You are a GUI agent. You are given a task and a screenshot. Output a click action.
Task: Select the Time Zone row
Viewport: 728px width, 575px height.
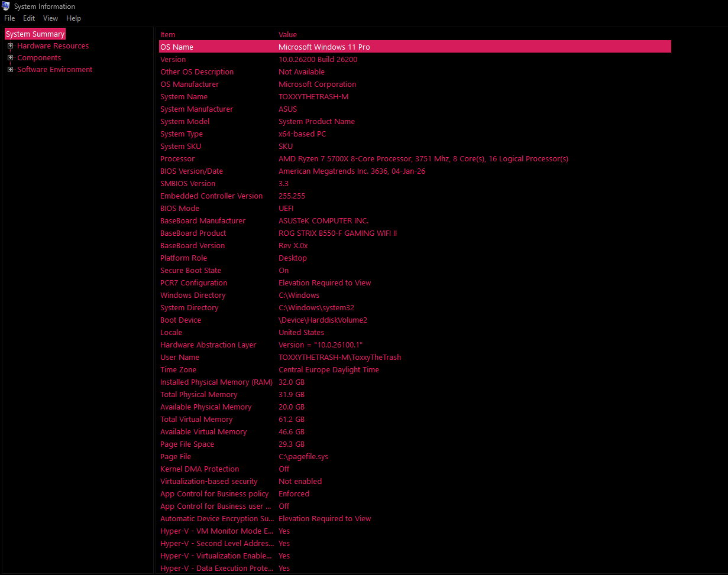(415, 370)
